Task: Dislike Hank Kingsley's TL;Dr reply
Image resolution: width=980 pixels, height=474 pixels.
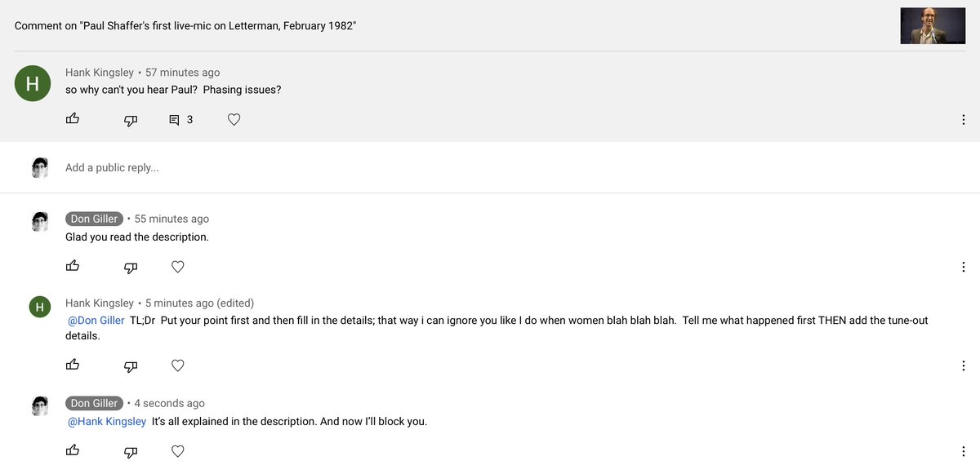Action: (x=130, y=365)
